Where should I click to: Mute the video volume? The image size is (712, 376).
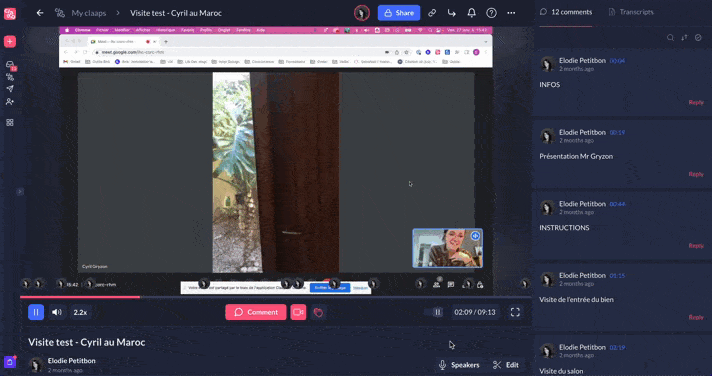click(57, 312)
